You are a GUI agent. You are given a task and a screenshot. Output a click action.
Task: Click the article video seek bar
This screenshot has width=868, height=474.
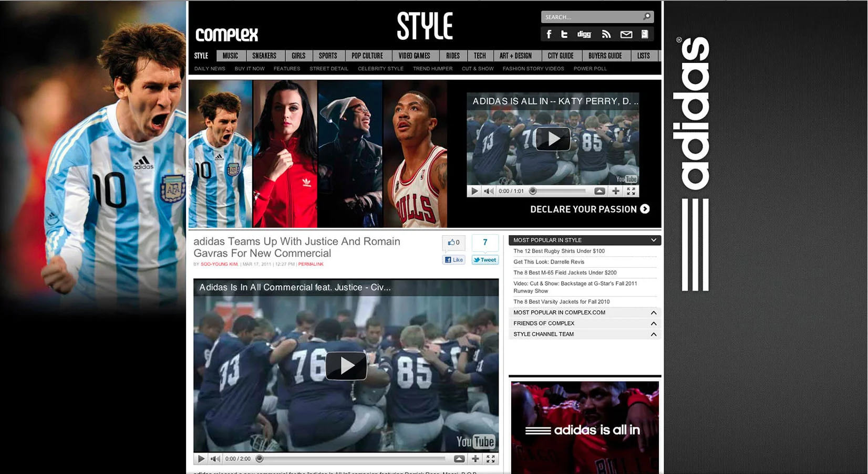pos(351,459)
